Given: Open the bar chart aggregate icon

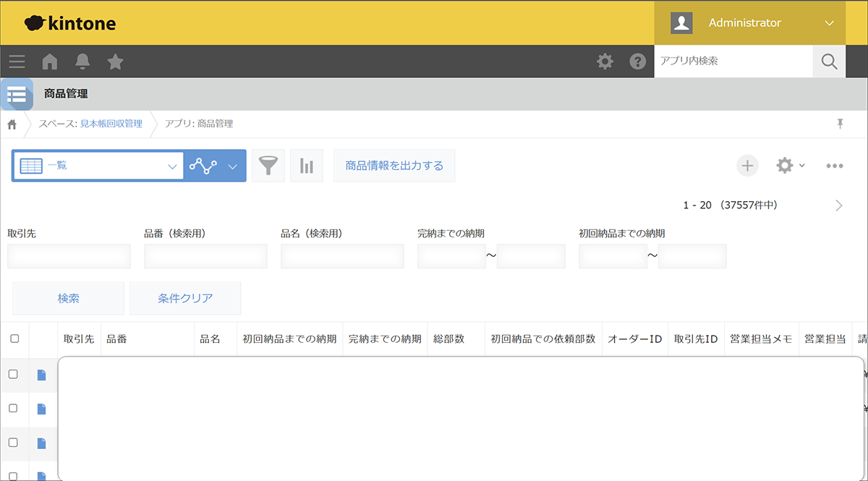Looking at the screenshot, I should pyautogui.click(x=307, y=166).
